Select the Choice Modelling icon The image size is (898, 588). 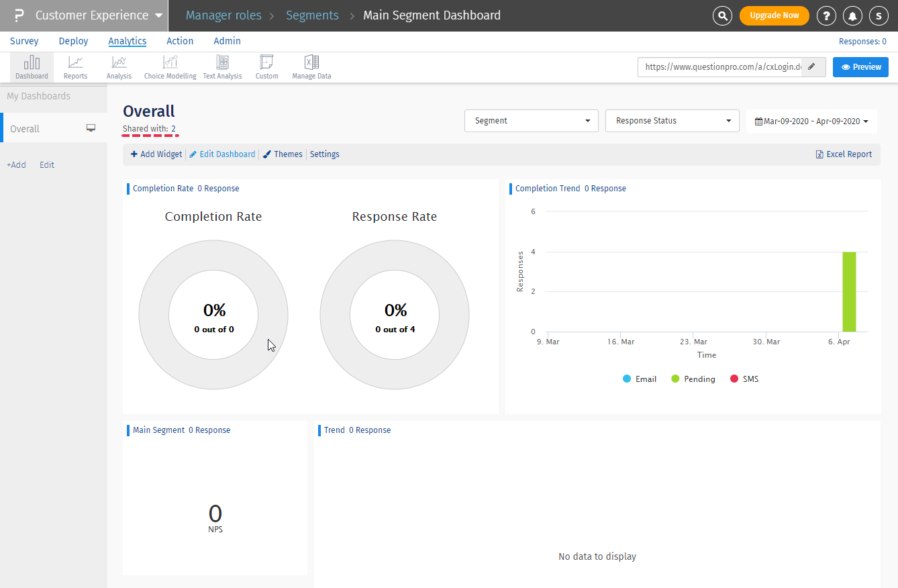point(170,67)
